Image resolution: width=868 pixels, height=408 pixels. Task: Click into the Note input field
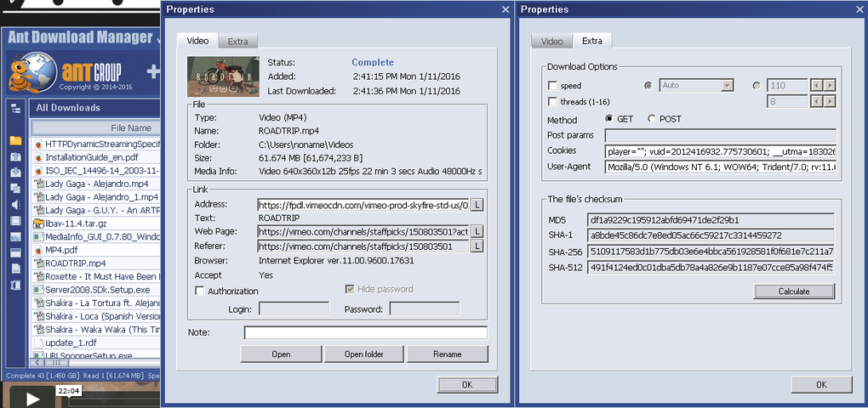click(366, 332)
